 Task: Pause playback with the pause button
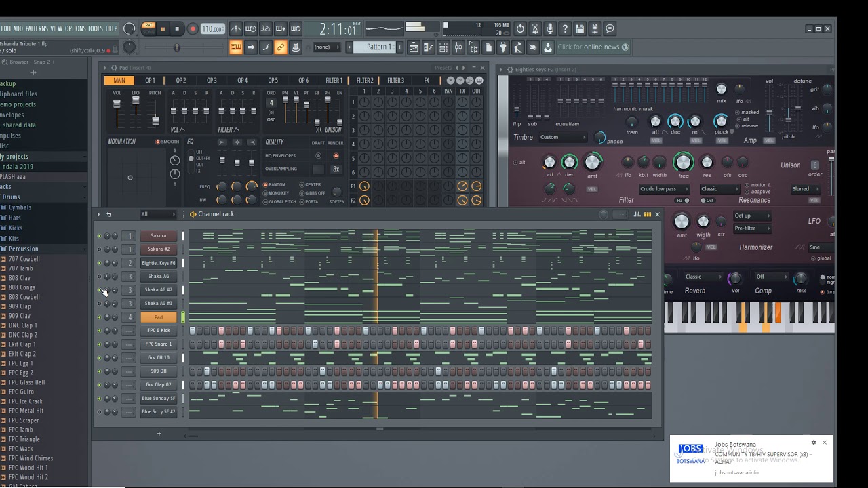coord(163,28)
